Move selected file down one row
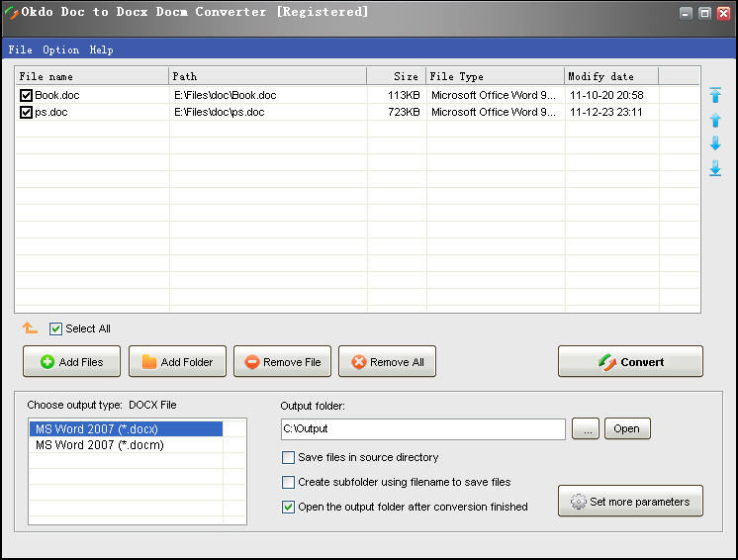 pyautogui.click(x=715, y=143)
